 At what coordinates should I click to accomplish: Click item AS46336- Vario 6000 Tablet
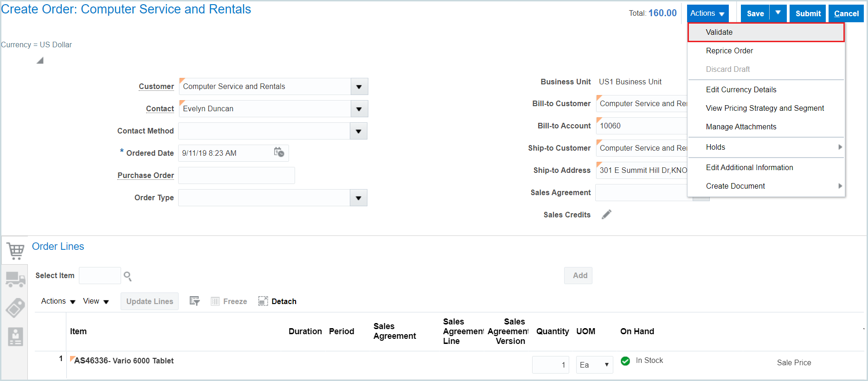tap(124, 361)
